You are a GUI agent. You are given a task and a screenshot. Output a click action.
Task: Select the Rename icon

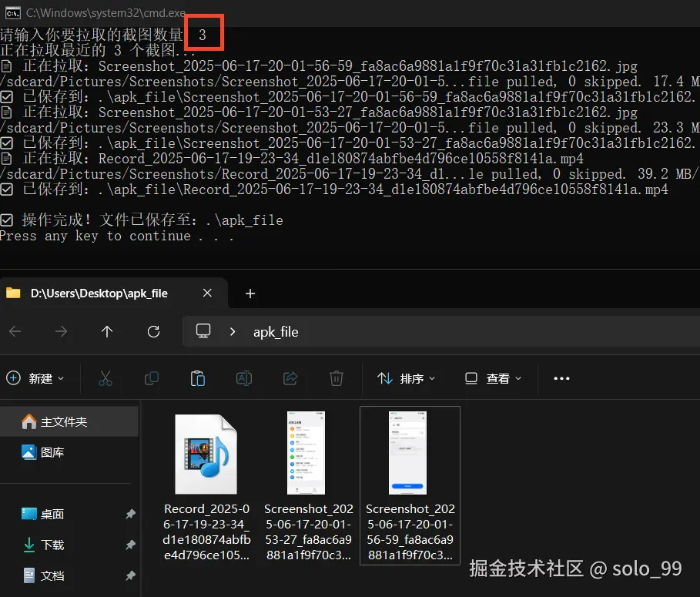(244, 378)
